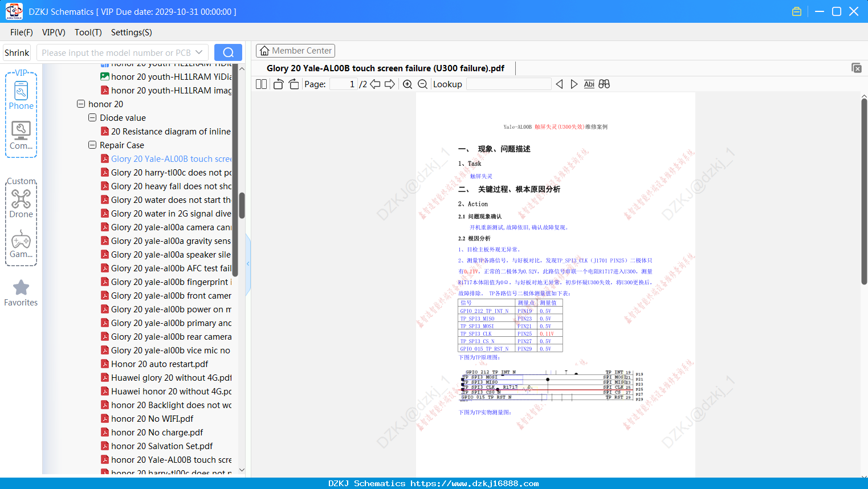The height and width of the screenshot is (489, 868).
Task: Open honor 20 Backlight does not work file
Action: pos(166,405)
